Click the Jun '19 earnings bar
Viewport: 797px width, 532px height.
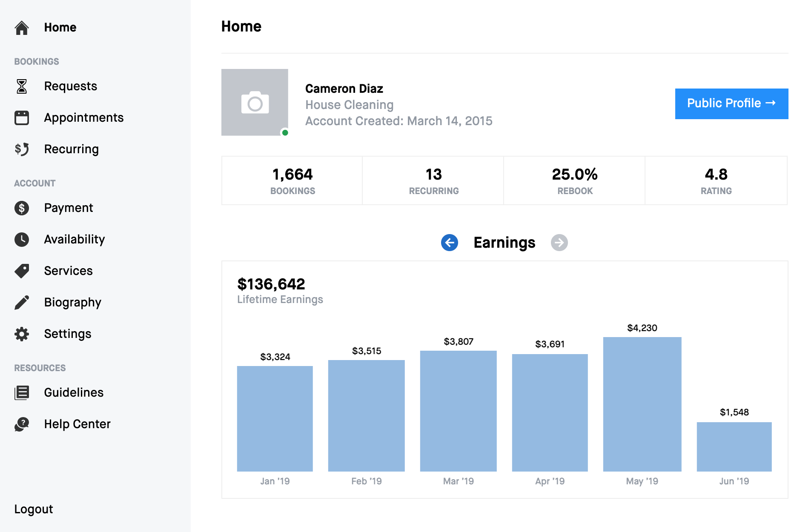point(734,446)
